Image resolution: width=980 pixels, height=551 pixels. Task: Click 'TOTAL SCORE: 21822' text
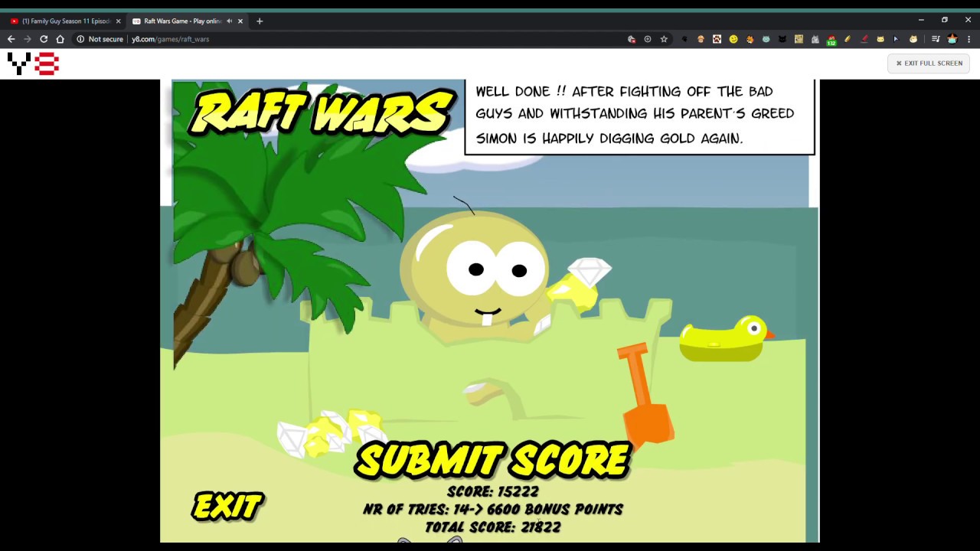pyautogui.click(x=493, y=527)
